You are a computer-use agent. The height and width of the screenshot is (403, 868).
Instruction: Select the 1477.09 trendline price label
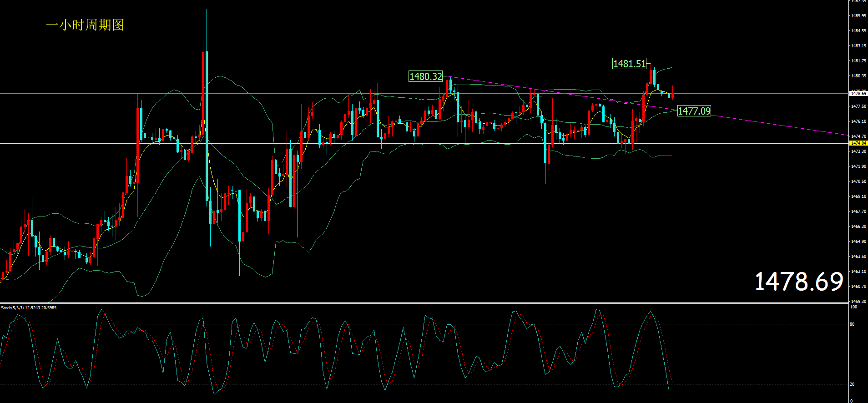(x=694, y=111)
